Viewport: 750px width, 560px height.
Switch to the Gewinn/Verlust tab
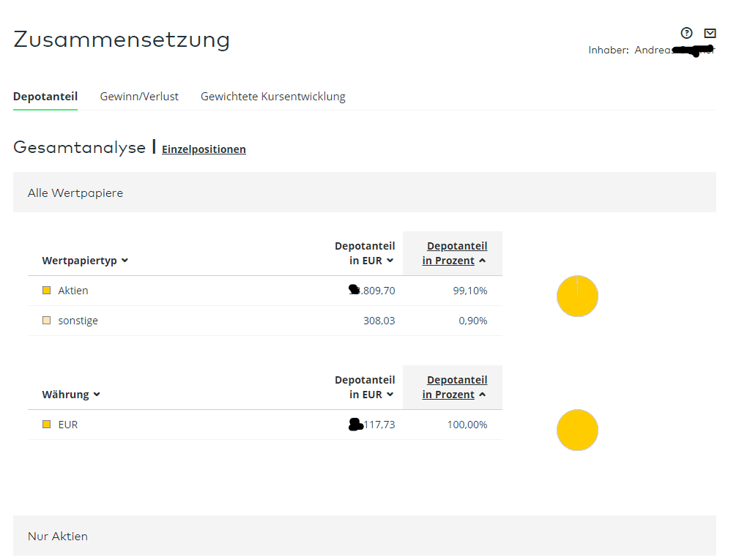click(x=139, y=97)
